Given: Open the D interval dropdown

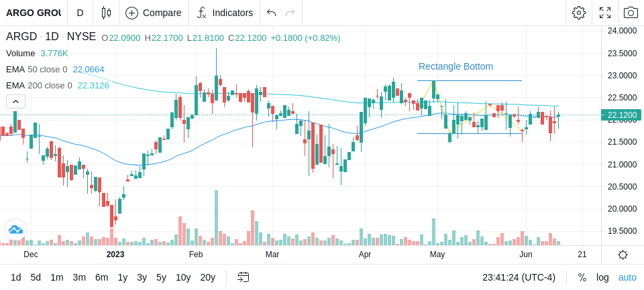Looking at the screenshot, I should click(x=80, y=13).
